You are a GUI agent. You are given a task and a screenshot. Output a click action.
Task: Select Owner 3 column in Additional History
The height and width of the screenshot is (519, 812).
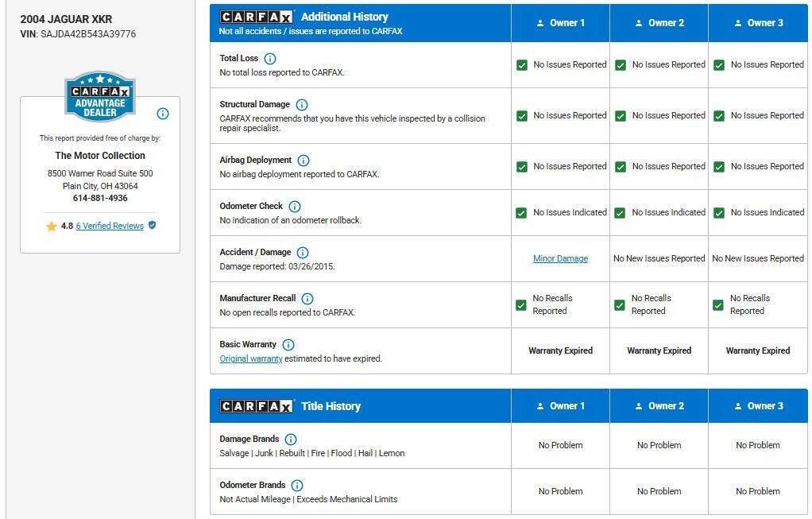pos(758,23)
